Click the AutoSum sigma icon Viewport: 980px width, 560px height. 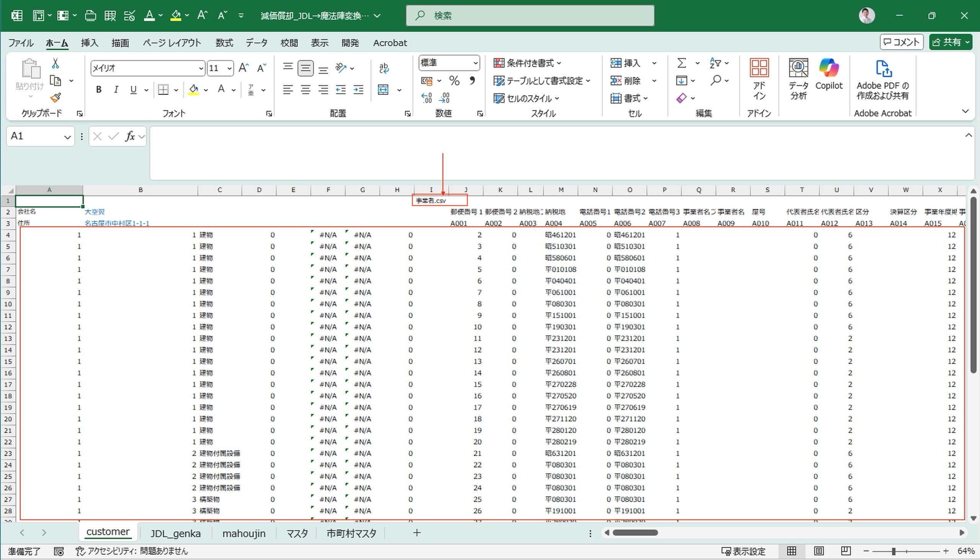(x=681, y=63)
